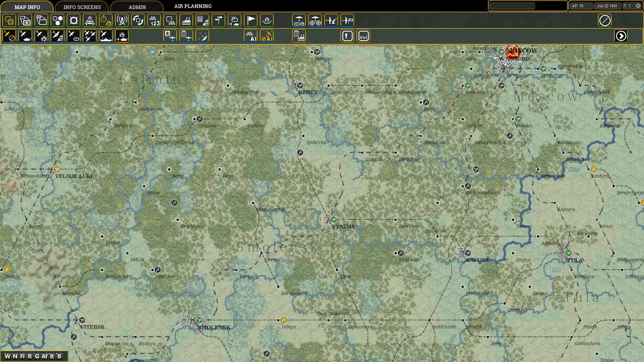
Task: Click the green airfield marker at Vyazma
Action: click(333, 220)
